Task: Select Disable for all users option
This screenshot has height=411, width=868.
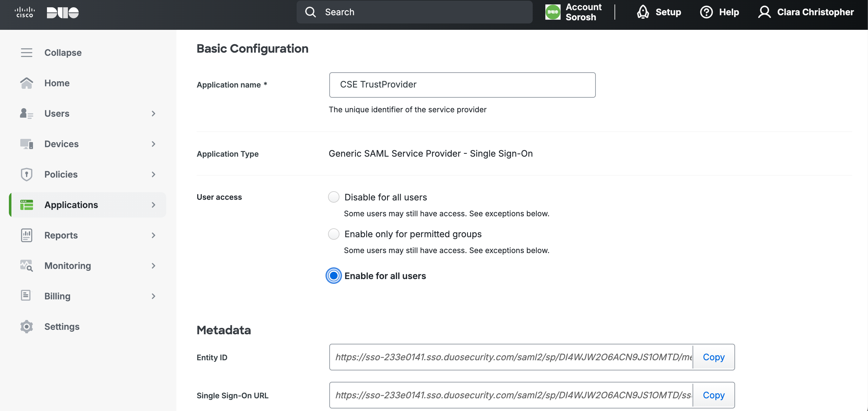Action: point(333,197)
